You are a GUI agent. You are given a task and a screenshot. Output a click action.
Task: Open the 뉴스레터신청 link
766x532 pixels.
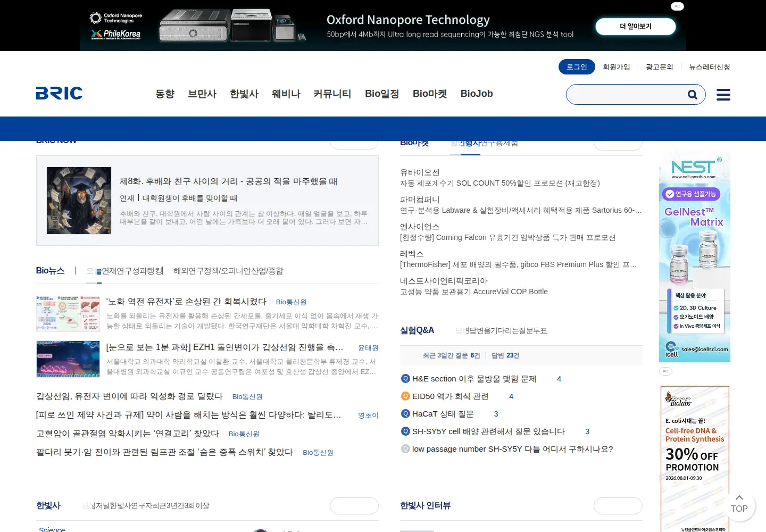(x=710, y=67)
